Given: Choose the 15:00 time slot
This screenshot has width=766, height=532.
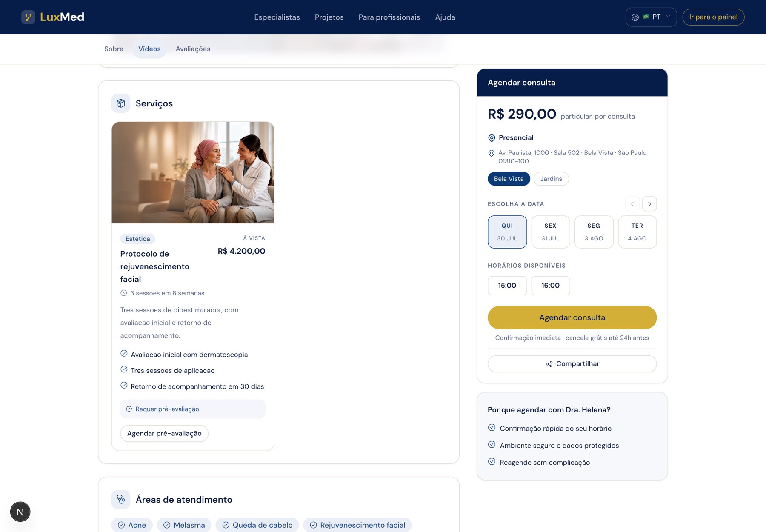Looking at the screenshot, I should tap(507, 286).
